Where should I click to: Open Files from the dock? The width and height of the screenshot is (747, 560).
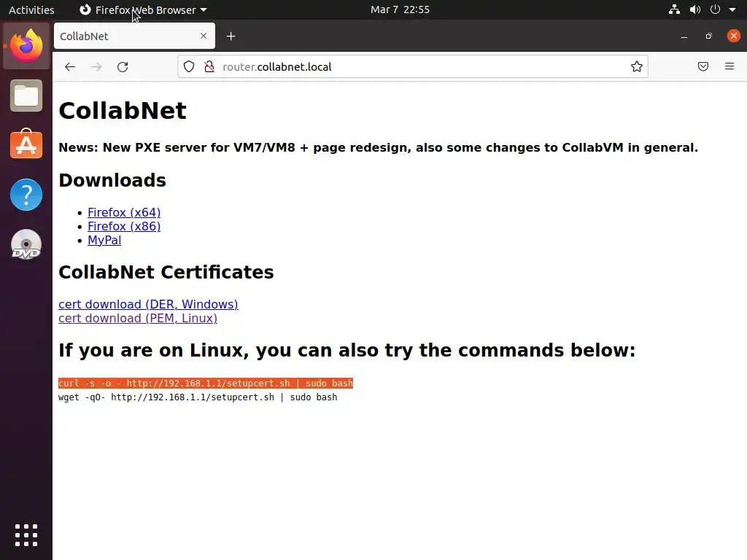tap(26, 96)
